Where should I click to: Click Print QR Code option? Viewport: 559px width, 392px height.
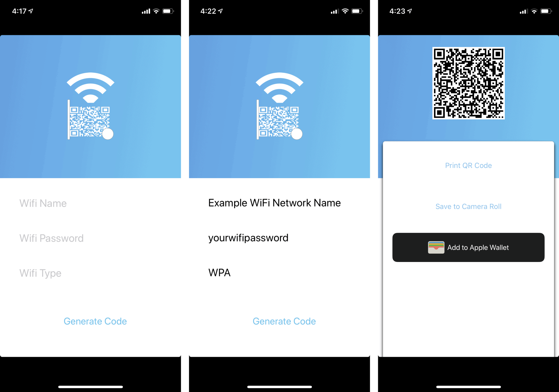coord(467,166)
